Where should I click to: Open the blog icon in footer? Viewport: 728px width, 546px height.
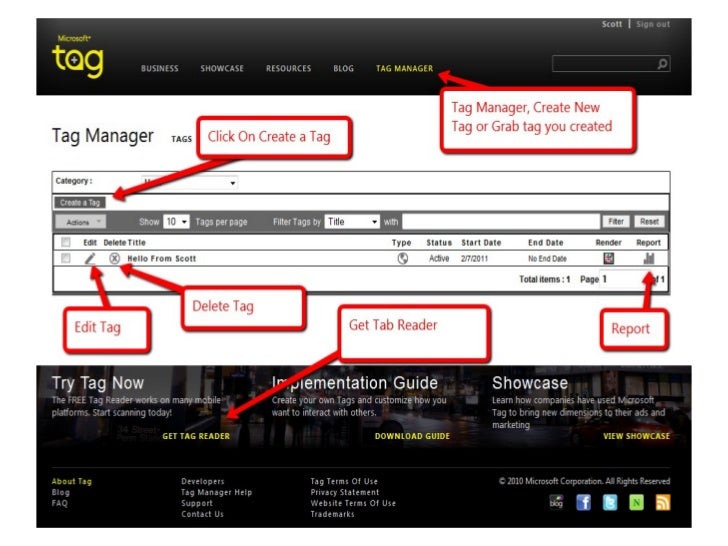pyautogui.click(x=556, y=502)
